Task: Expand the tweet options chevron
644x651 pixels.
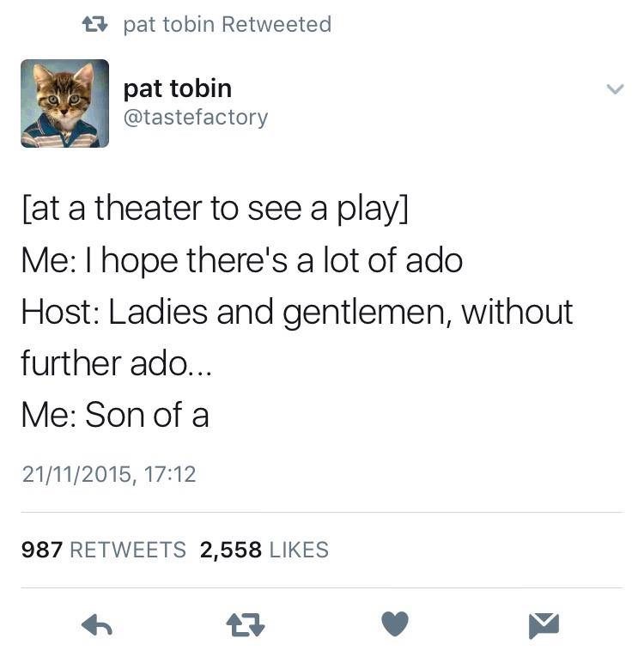Action: 615,88
